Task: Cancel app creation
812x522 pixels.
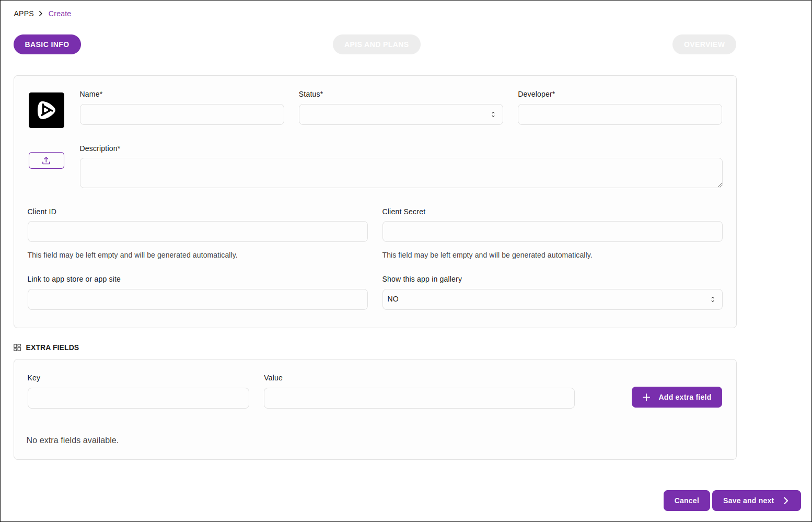Action: (686, 500)
